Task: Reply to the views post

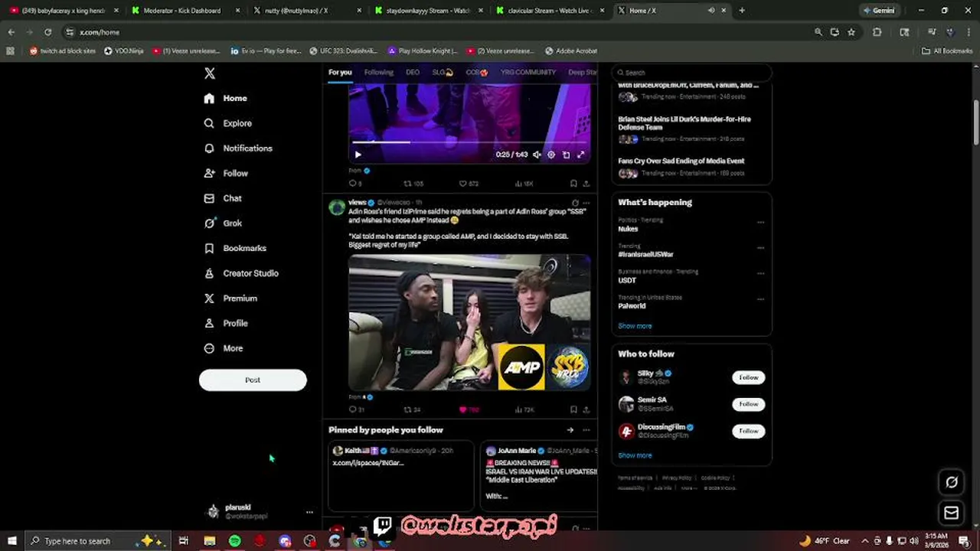Action: [x=356, y=409]
